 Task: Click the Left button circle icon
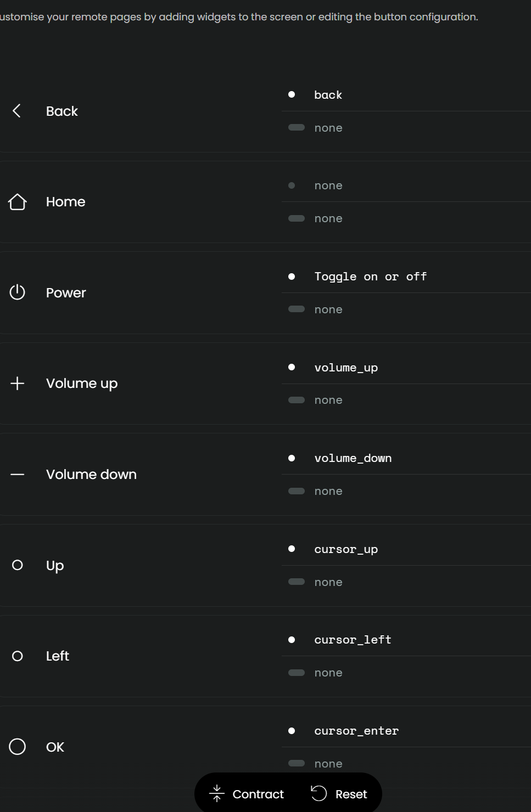(18, 656)
